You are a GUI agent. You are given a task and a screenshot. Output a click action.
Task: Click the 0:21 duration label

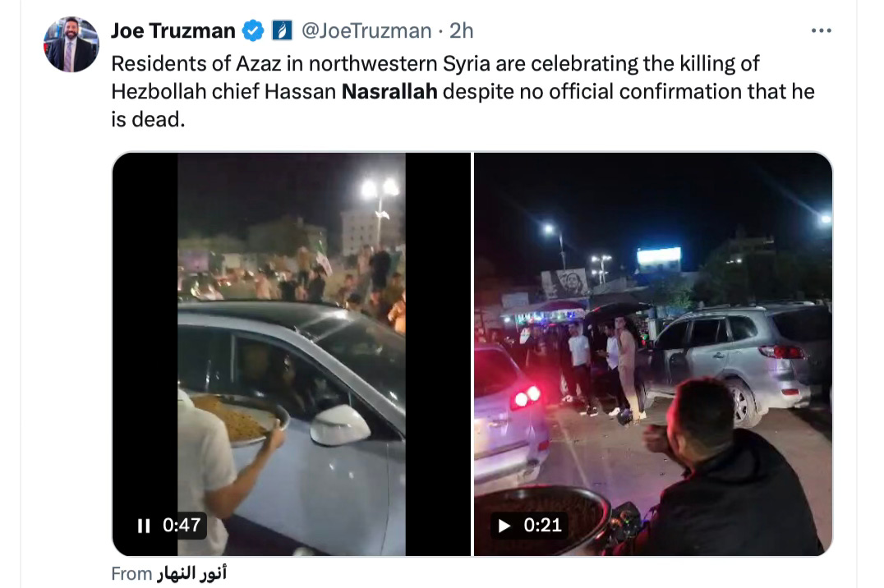click(x=542, y=526)
